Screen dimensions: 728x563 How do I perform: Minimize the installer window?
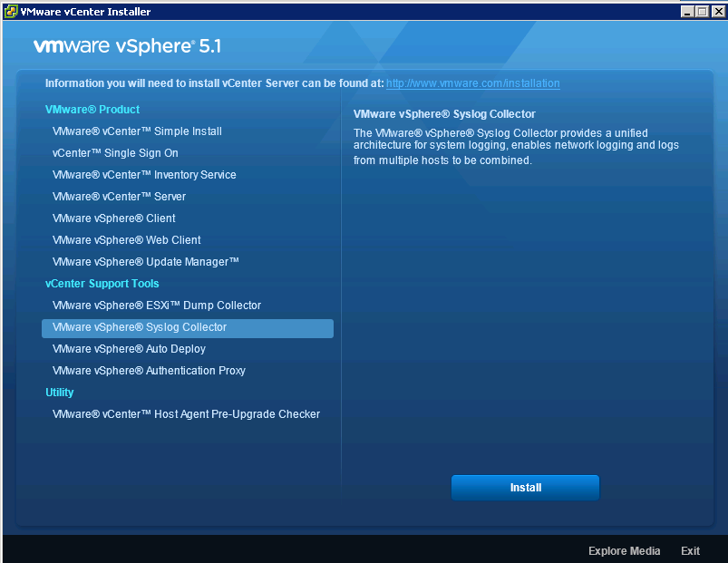point(687,12)
